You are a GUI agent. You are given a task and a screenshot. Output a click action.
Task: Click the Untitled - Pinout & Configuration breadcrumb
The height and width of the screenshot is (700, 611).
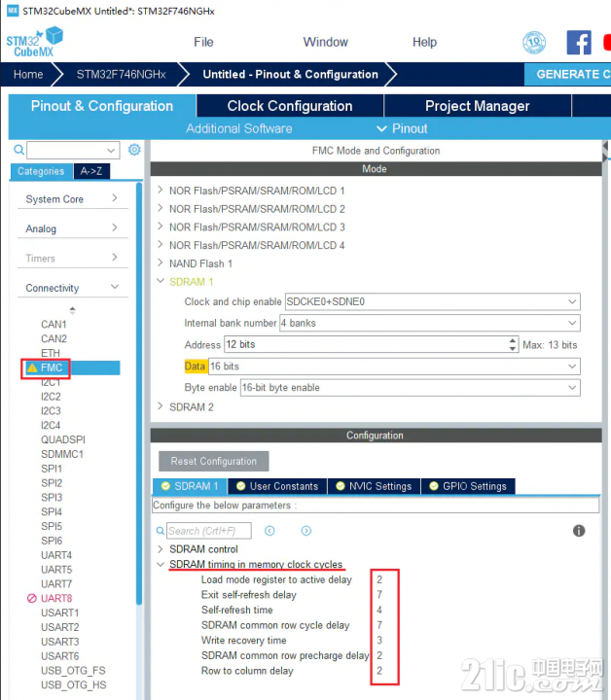tap(290, 74)
